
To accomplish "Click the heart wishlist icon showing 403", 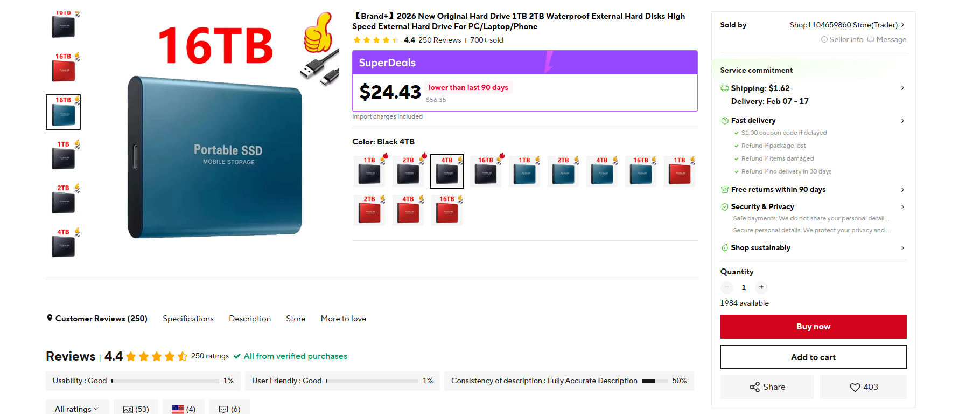I will pos(863,387).
